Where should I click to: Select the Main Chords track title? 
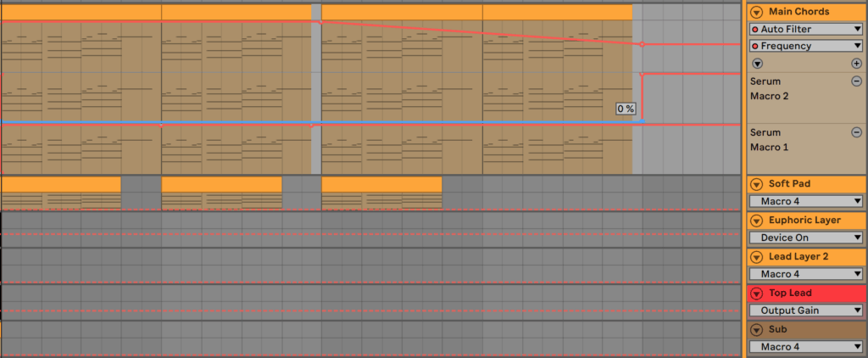tap(798, 12)
